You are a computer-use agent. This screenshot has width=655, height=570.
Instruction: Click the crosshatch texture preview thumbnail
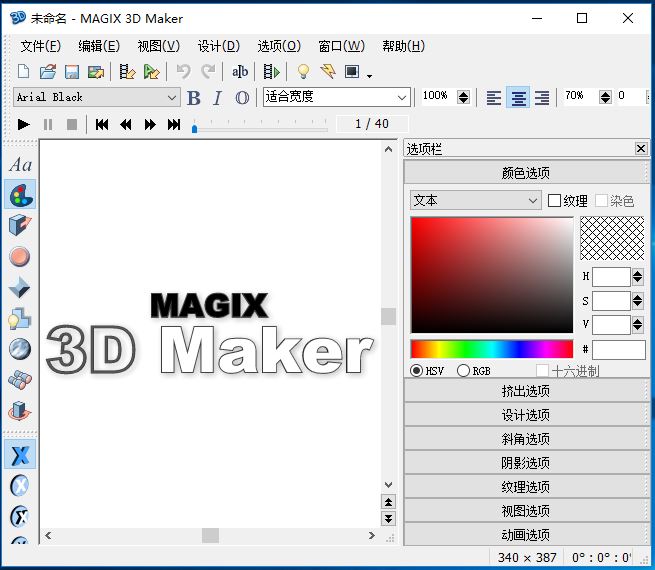pos(612,238)
